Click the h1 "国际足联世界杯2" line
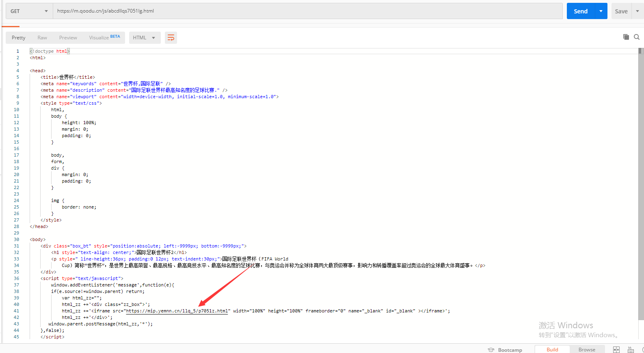This screenshot has height=353, width=644. [x=119, y=252]
